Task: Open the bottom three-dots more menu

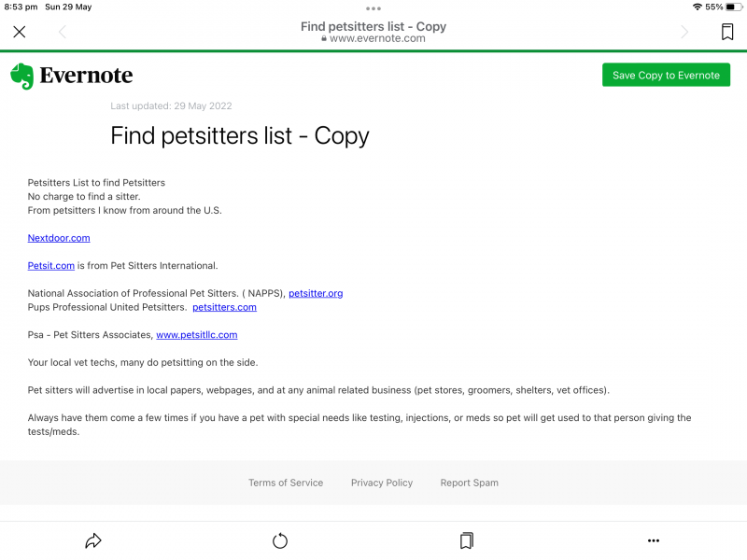Action: pos(654,540)
